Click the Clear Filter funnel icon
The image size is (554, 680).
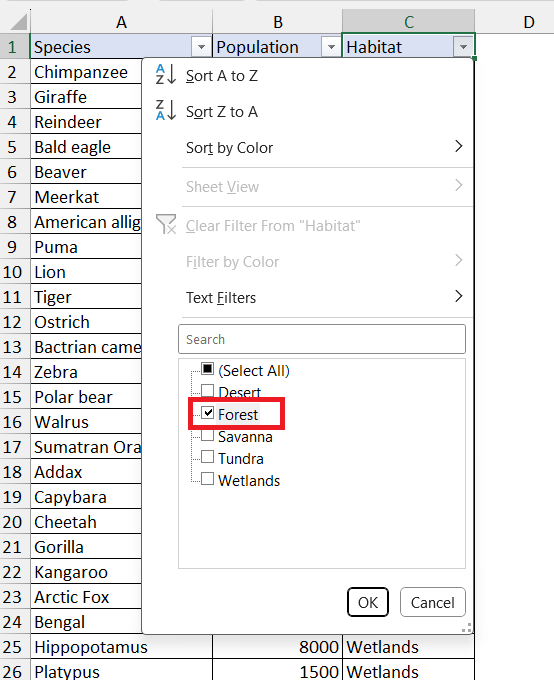(x=166, y=224)
